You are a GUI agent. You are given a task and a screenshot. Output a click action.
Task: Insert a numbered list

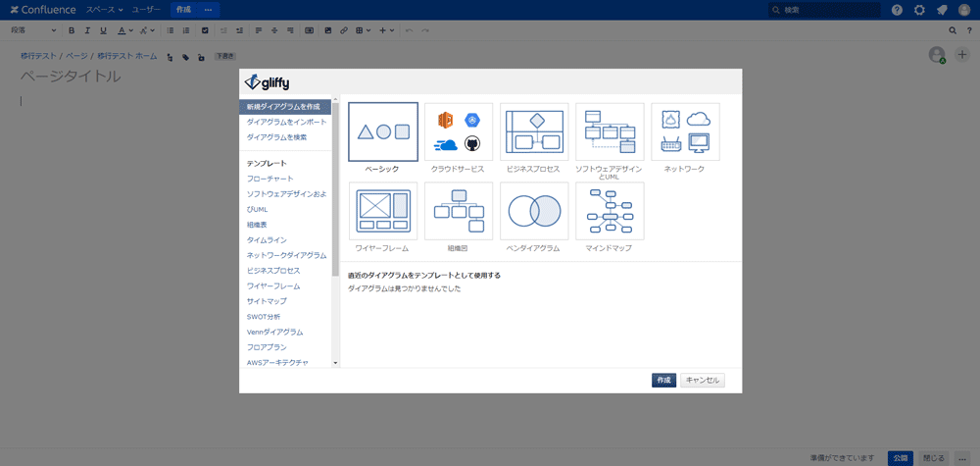(185, 30)
